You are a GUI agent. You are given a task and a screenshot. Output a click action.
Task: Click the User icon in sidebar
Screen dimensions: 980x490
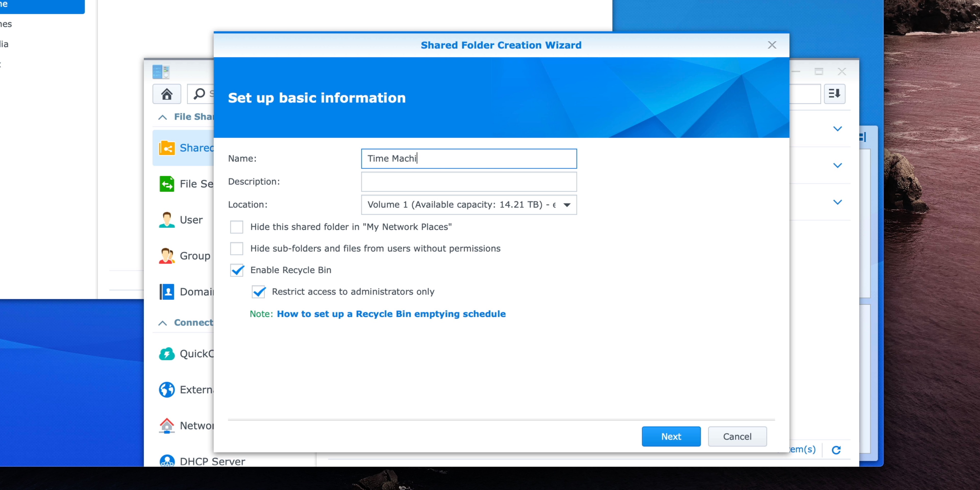[x=166, y=219]
